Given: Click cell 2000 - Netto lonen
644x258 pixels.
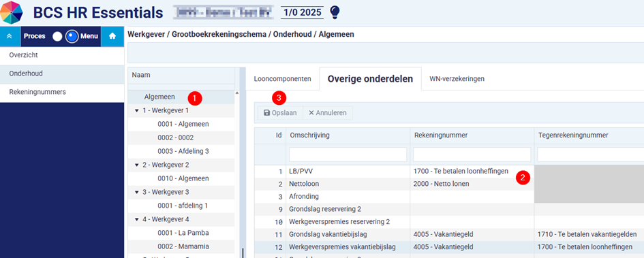Looking at the screenshot, I should pos(442,184).
